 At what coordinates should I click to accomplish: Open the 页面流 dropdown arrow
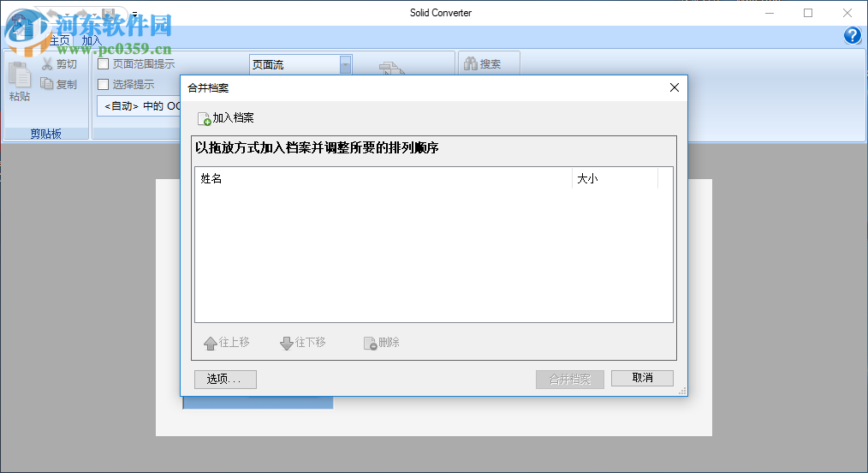[345, 65]
